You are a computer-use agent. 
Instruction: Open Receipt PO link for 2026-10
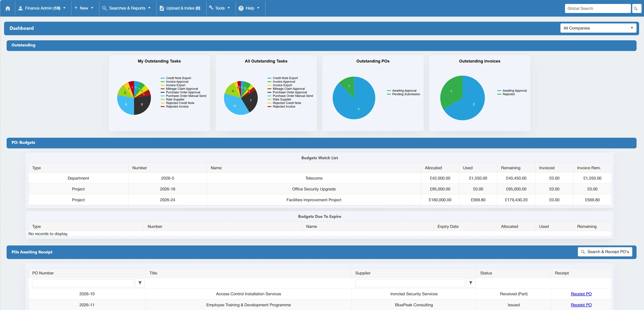(581, 294)
